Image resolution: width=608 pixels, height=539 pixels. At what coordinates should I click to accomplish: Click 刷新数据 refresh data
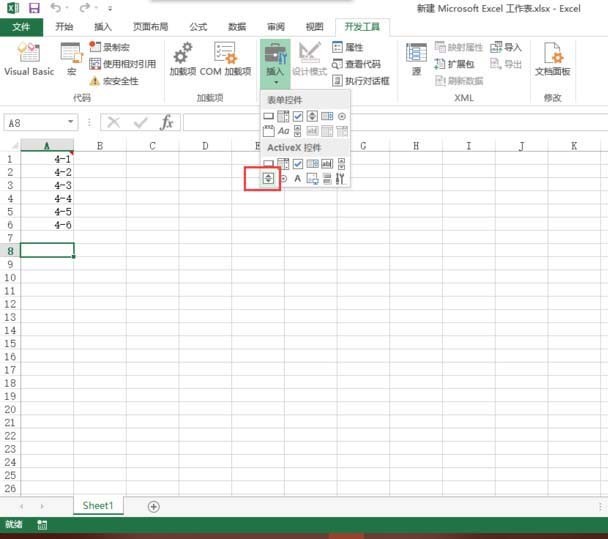[459, 81]
